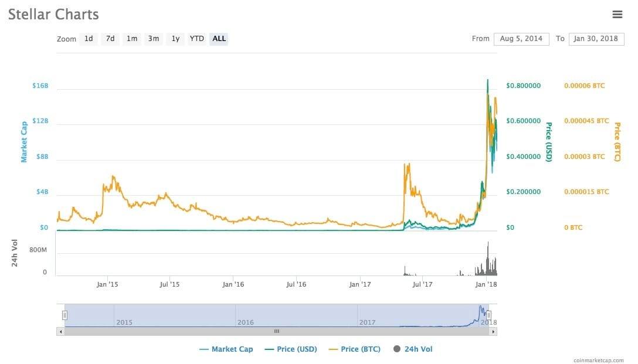Click the Jan '18 axis label
This screenshot has width=638, height=364.
[x=486, y=284]
